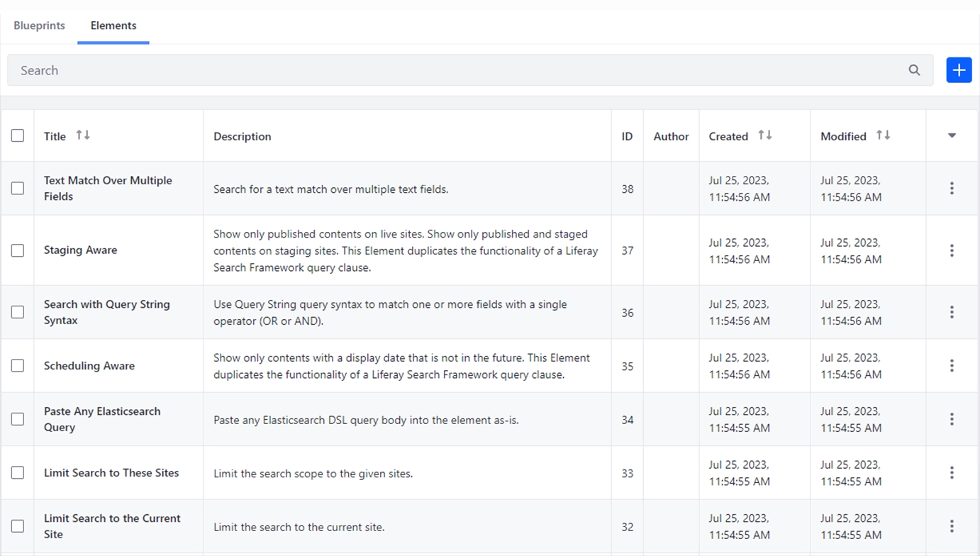Open Text Match Over Multiple Fields element
The width and height of the screenshot is (980, 556).
[x=108, y=188]
